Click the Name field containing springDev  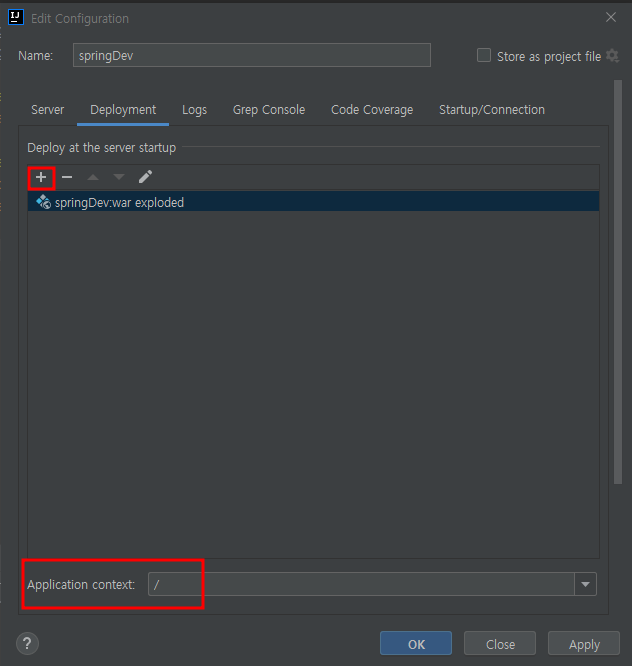click(x=252, y=55)
